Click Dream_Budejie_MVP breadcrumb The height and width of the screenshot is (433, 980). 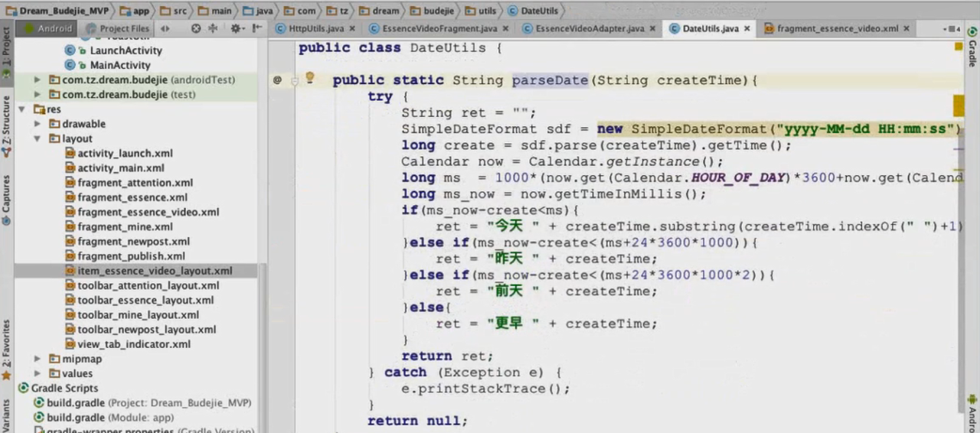(57, 11)
